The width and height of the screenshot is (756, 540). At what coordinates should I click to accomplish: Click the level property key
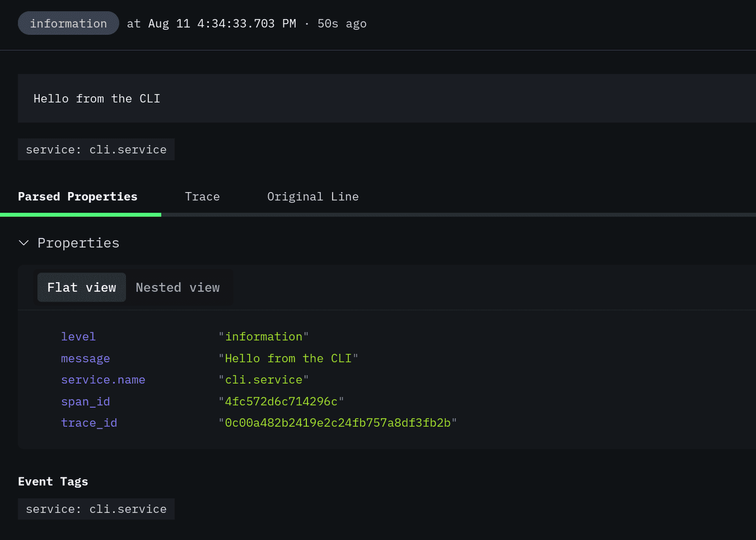78,337
